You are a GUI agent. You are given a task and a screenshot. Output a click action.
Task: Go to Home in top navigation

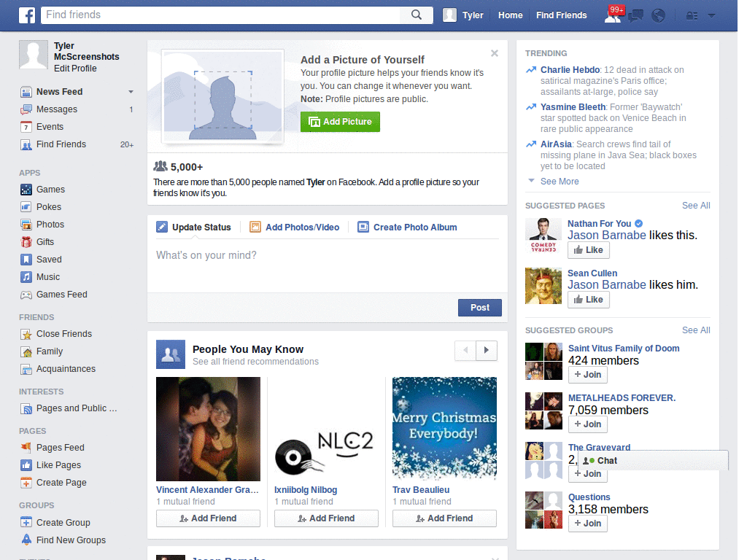click(x=510, y=15)
